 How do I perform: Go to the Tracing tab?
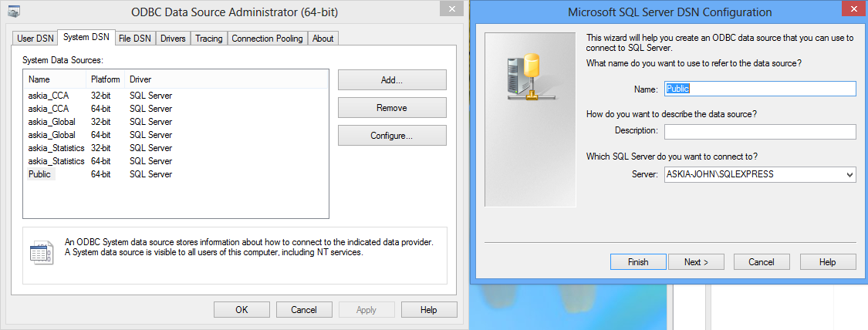[x=208, y=39]
